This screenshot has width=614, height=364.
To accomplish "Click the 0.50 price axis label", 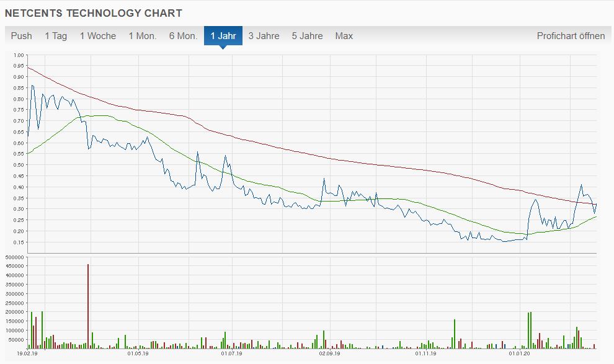I will pos(19,165).
